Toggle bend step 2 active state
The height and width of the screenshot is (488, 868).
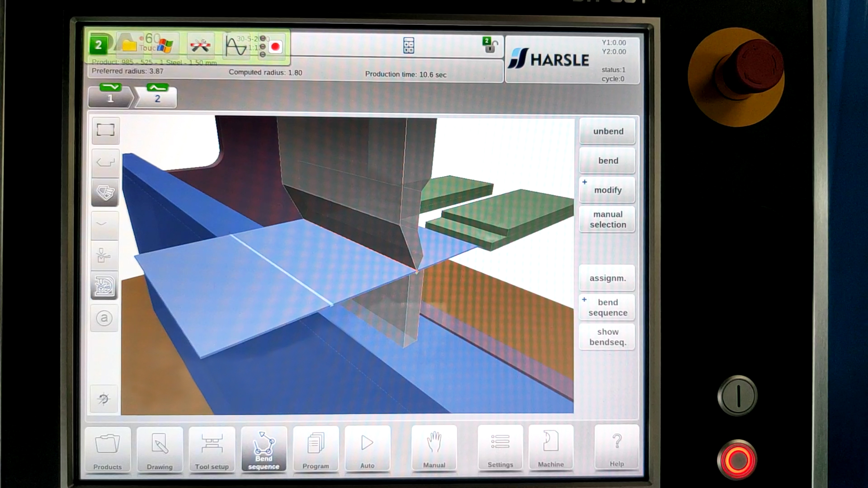tap(157, 96)
